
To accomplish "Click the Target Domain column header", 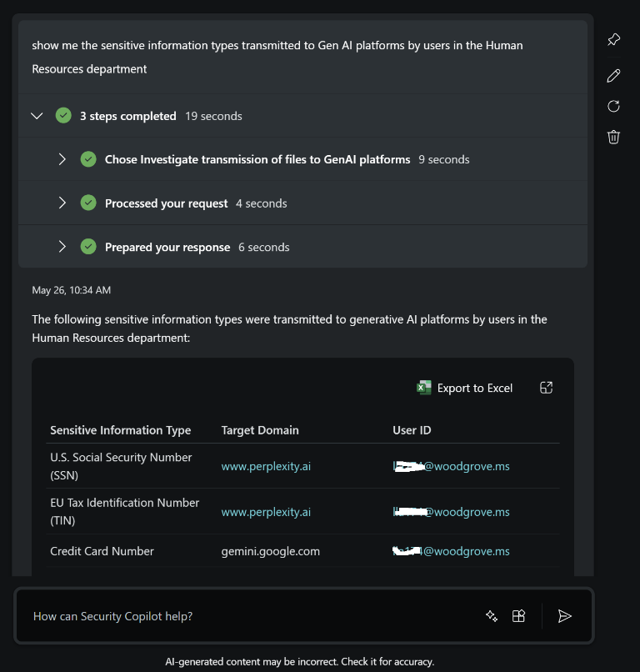I will pos(260,430).
